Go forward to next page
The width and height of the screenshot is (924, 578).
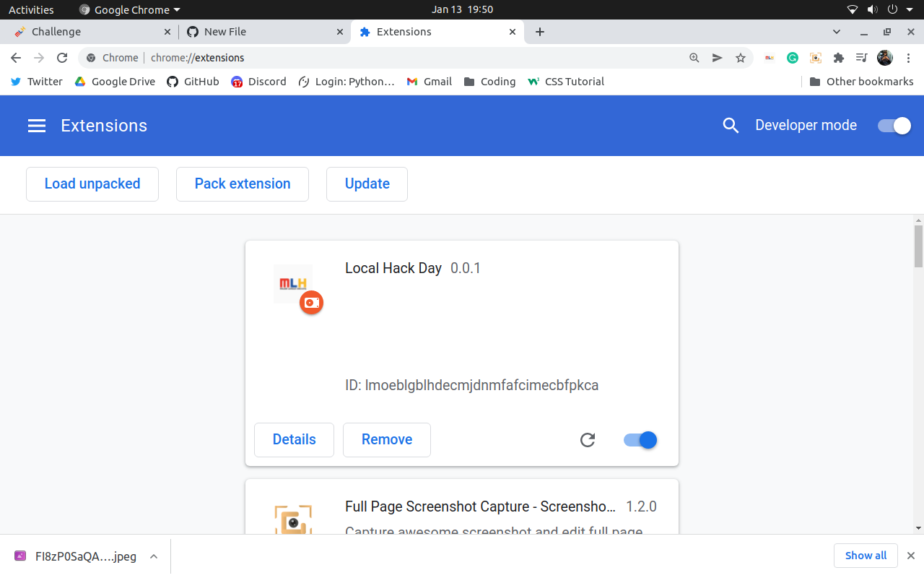(x=39, y=58)
